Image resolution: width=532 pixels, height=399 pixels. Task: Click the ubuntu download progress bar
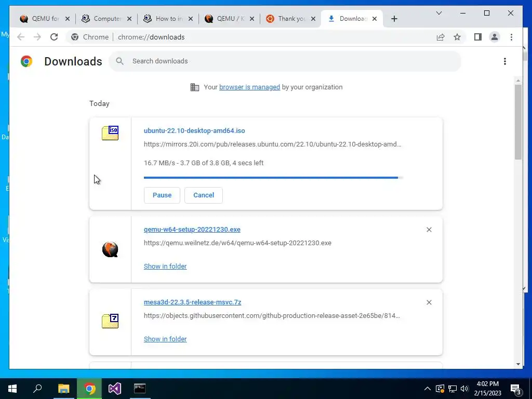tap(273, 178)
